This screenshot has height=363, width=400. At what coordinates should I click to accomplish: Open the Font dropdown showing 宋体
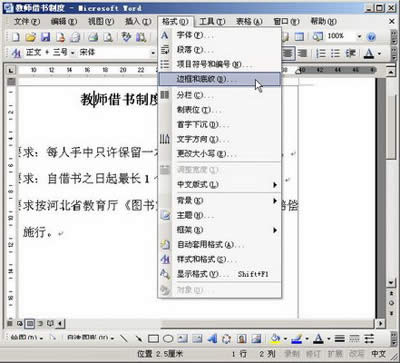pyautogui.click(x=153, y=53)
